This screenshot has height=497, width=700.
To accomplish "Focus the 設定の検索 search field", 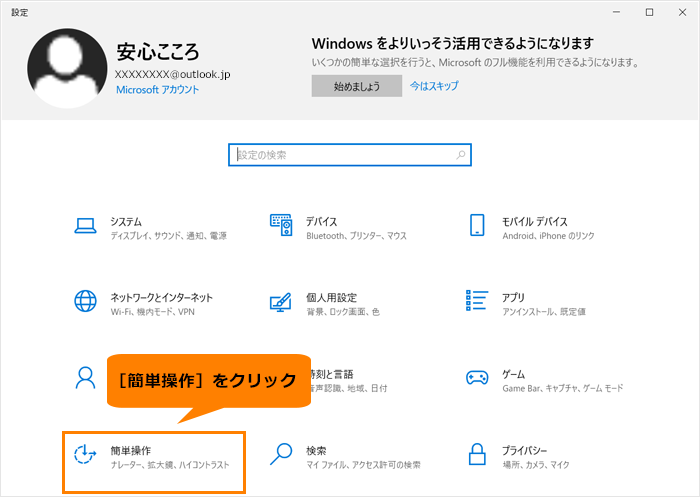I will tap(350, 155).
